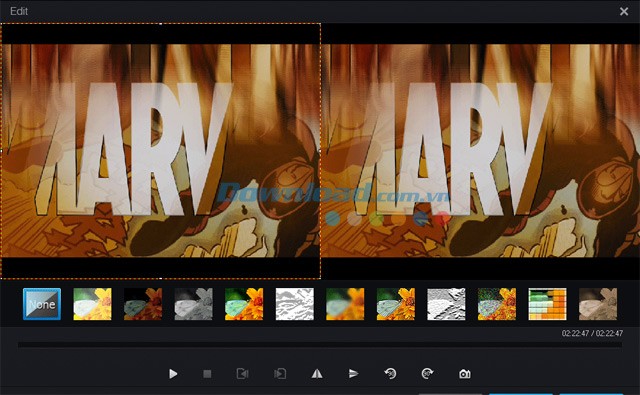Apply the colored noise grain effect
The height and width of the screenshot is (395, 640).
(497, 304)
